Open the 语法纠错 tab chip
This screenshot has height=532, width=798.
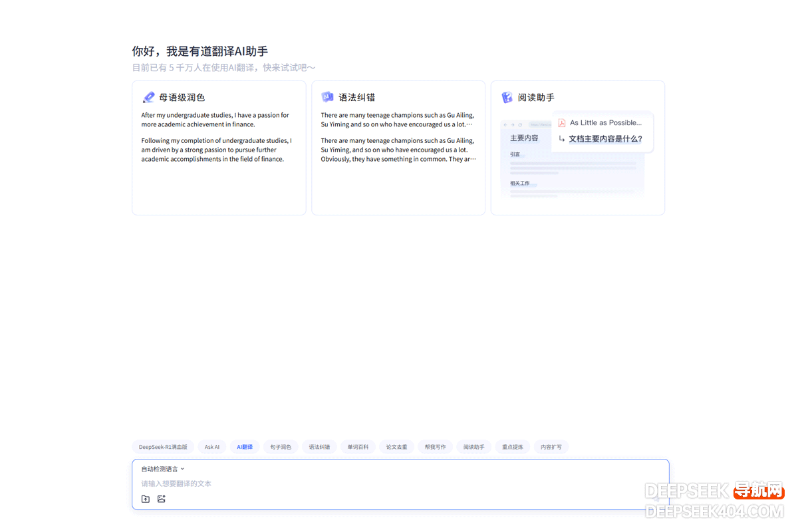click(319, 447)
